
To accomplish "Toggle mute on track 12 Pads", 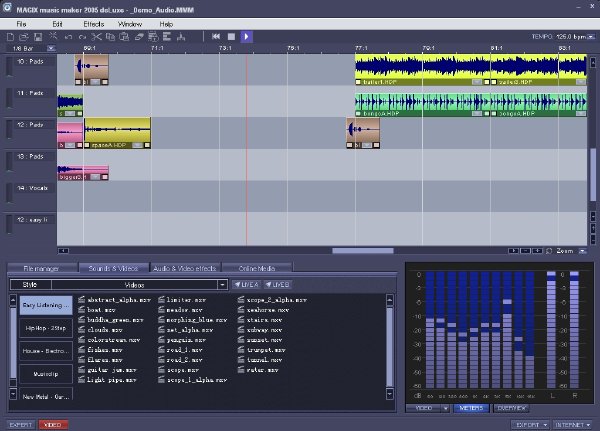I will [10, 131].
